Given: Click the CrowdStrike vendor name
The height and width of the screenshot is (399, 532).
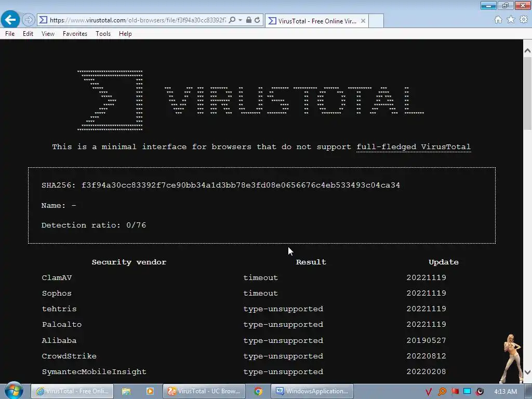Looking at the screenshot, I should click(69, 356).
